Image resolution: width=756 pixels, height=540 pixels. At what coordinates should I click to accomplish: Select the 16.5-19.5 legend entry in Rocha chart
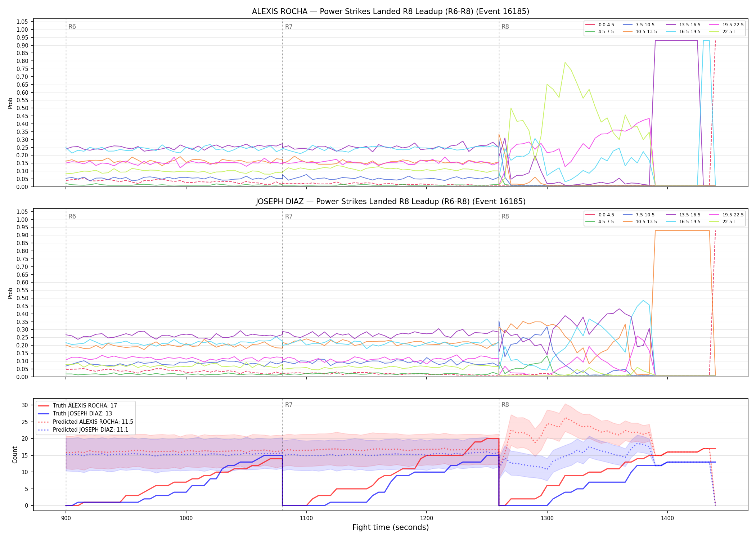[x=684, y=32]
